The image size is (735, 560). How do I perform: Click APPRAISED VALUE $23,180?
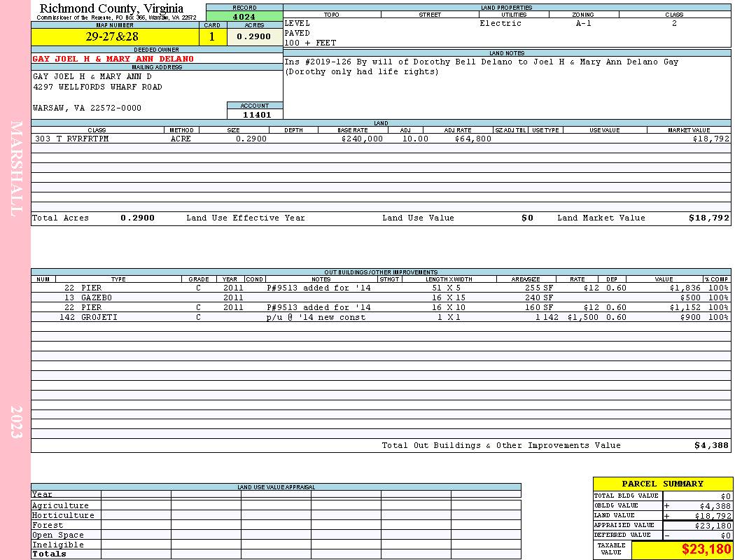(x=713, y=526)
